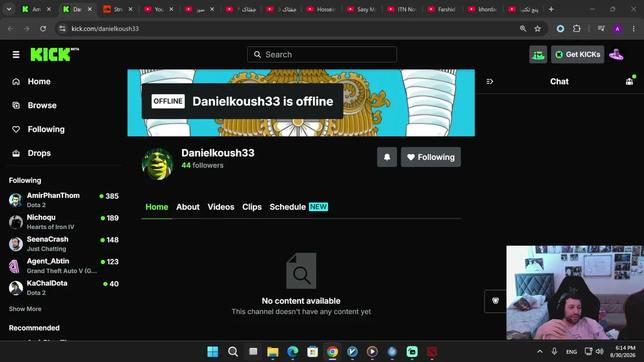The height and width of the screenshot is (362, 644).
Task: Launch Microsoft Edge from the taskbar
Action: click(293, 351)
